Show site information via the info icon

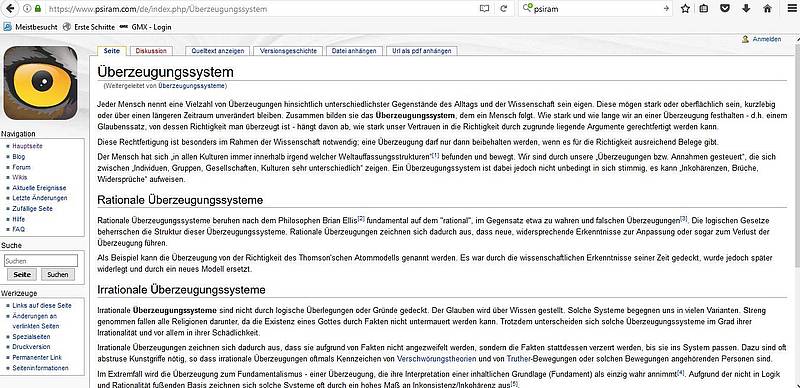[x=27, y=9]
